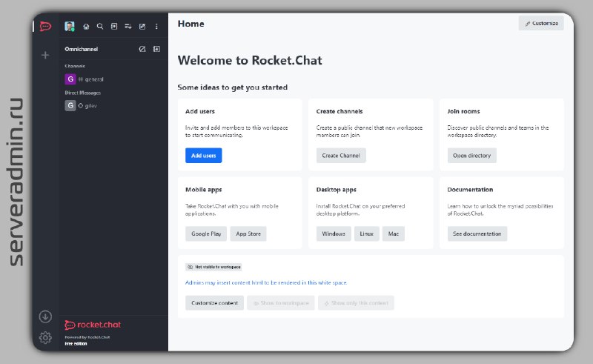Create new with the pencil icon
593x364 pixels.
pos(142,27)
